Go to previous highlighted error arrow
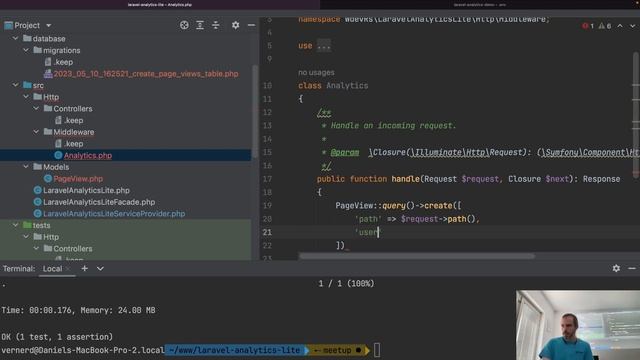Image resolution: width=640 pixels, height=360 pixels. click(x=620, y=26)
